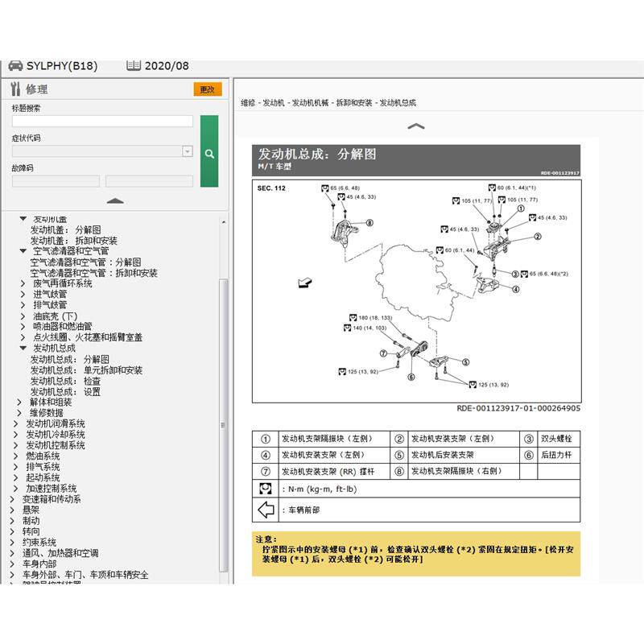Select 发动机总成：设置 in tree
Image resolution: width=644 pixels, height=644 pixels.
(x=65, y=392)
